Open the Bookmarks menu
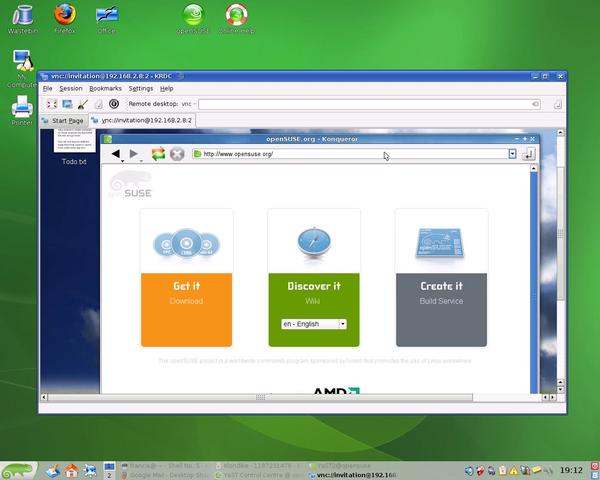The image size is (600, 480). tap(105, 88)
